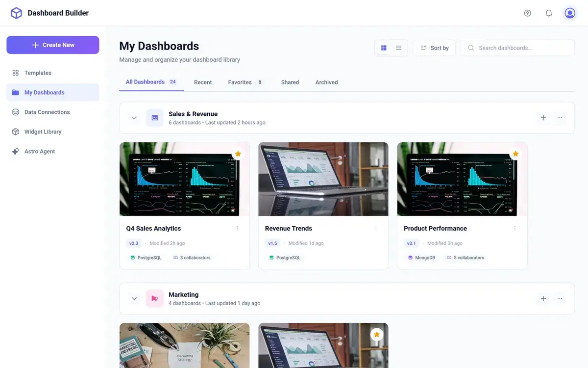The image size is (588, 368).
Task: Add a dashboard to Sales & Revenue
Action: 543,118
